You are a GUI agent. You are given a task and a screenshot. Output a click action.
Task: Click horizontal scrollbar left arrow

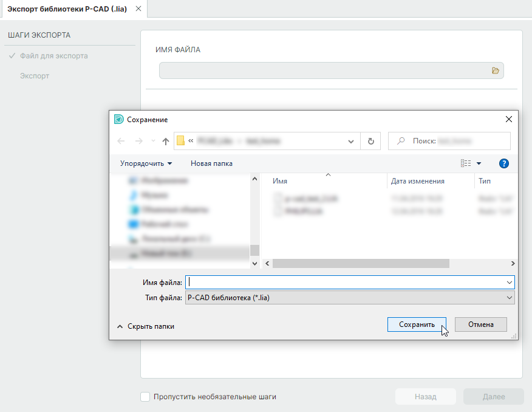(x=267, y=263)
